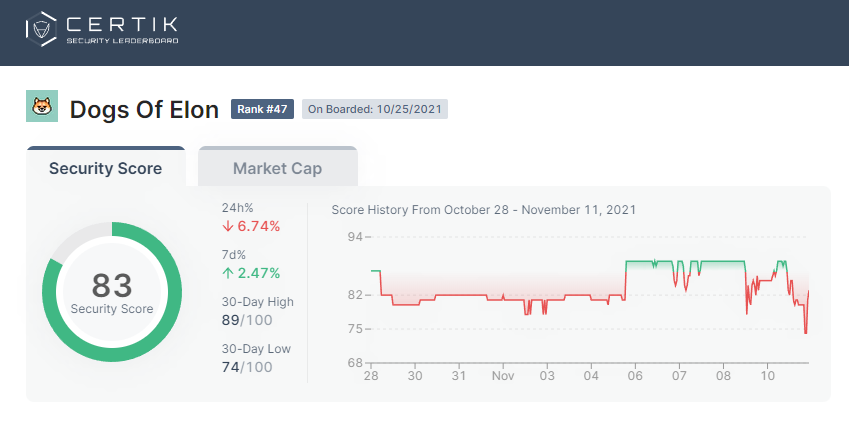This screenshot has width=849, height=428.
Task: Click the green 7d up-arrow icon
Action: [227, 273]
